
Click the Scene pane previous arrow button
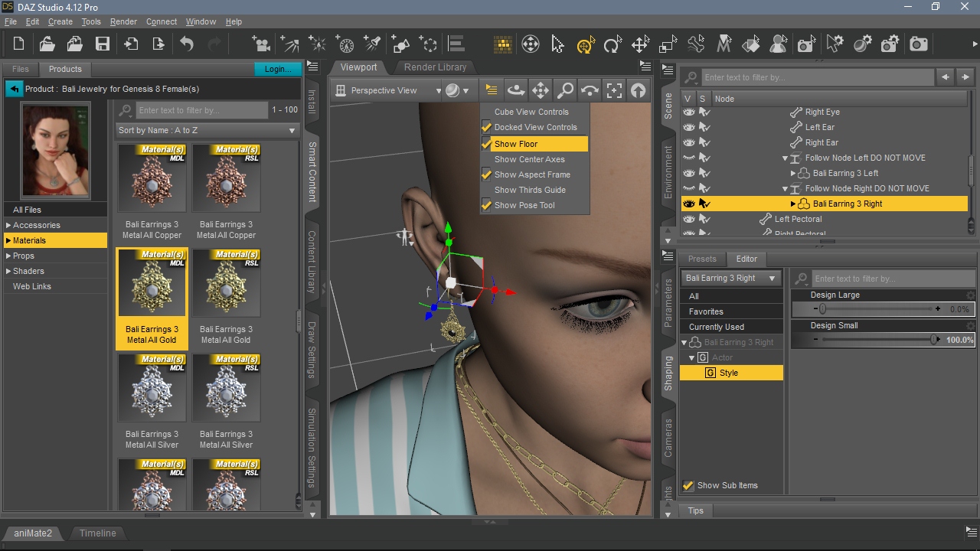(x=946, y=77)
